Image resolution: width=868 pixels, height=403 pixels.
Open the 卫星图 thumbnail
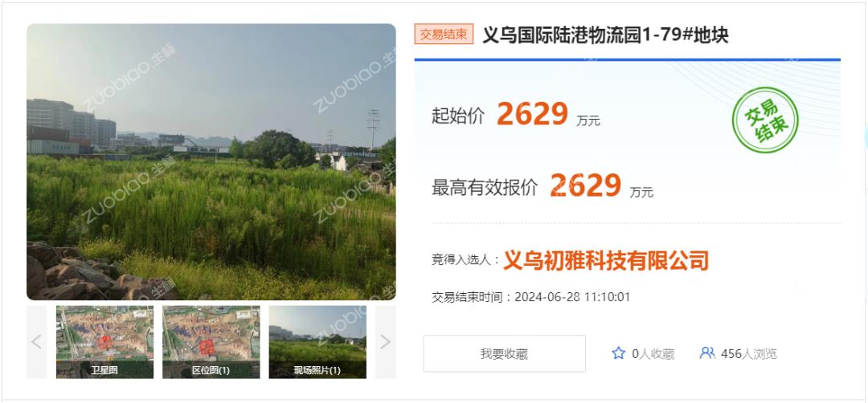104,342
